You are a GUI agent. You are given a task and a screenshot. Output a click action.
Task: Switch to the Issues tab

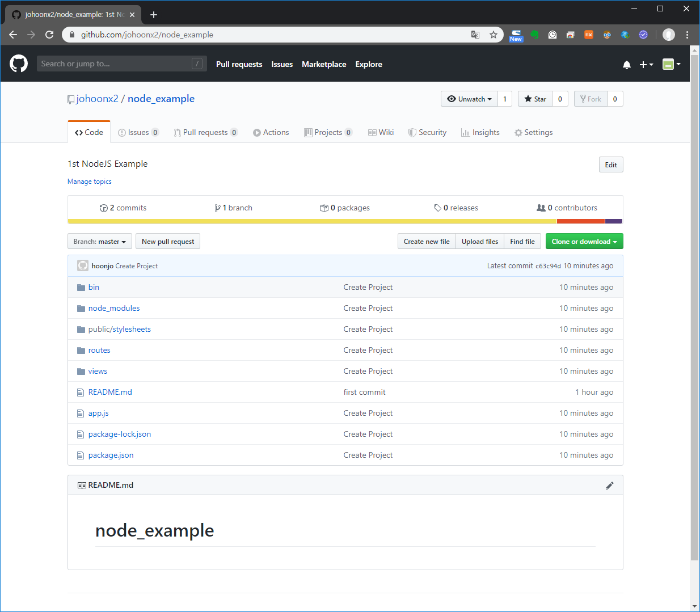(138, 132)
